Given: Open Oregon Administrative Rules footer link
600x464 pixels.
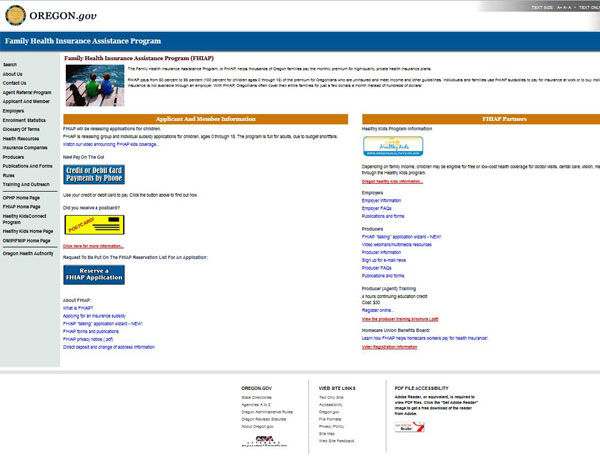Looking at the screenshot, I should click(x=267, y=412).
